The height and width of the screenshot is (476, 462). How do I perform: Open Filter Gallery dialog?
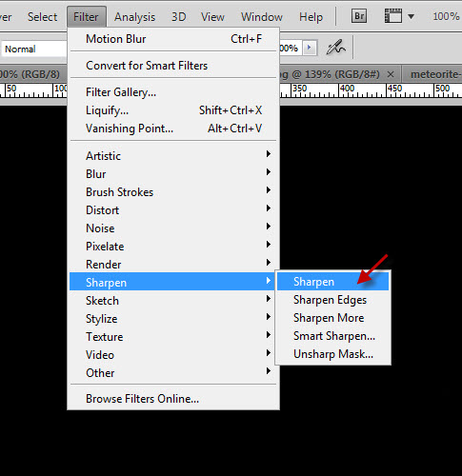click(173, 92)
